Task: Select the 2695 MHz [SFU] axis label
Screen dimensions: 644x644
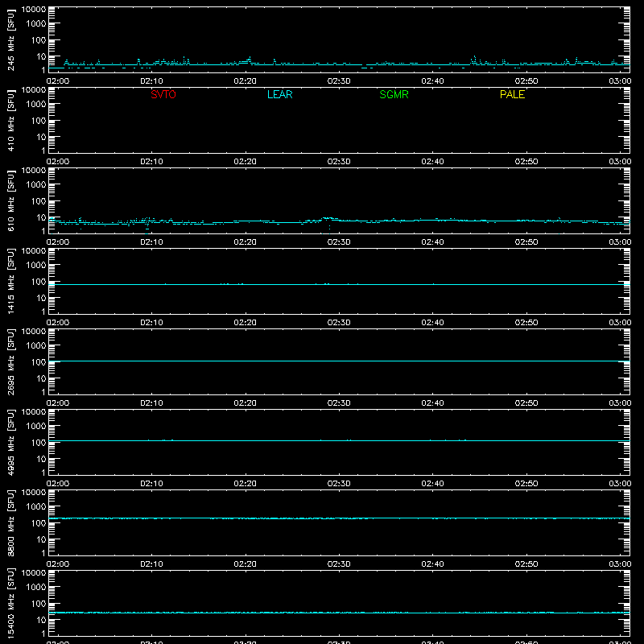Action: click(x=10, y=361)
